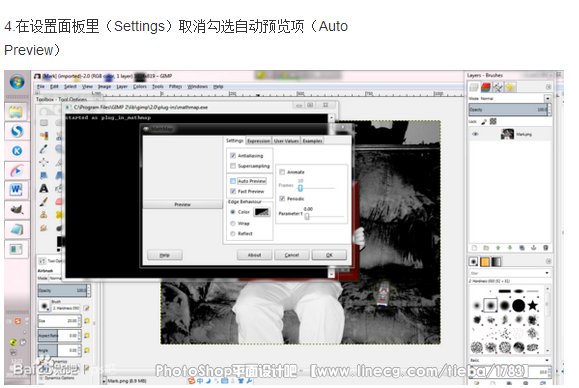Viewport: 579px width, 388px height.
Task: Raise the layer with up arrow
Action: pos(498,248)
